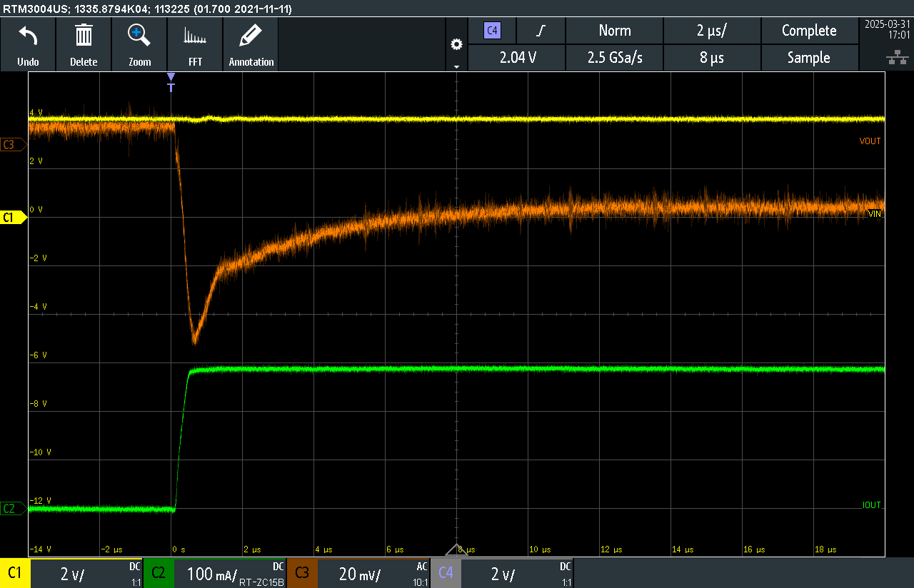Select the Annotation pencil tool
Screen dimensions: 914x588
(x=251, y=36)
